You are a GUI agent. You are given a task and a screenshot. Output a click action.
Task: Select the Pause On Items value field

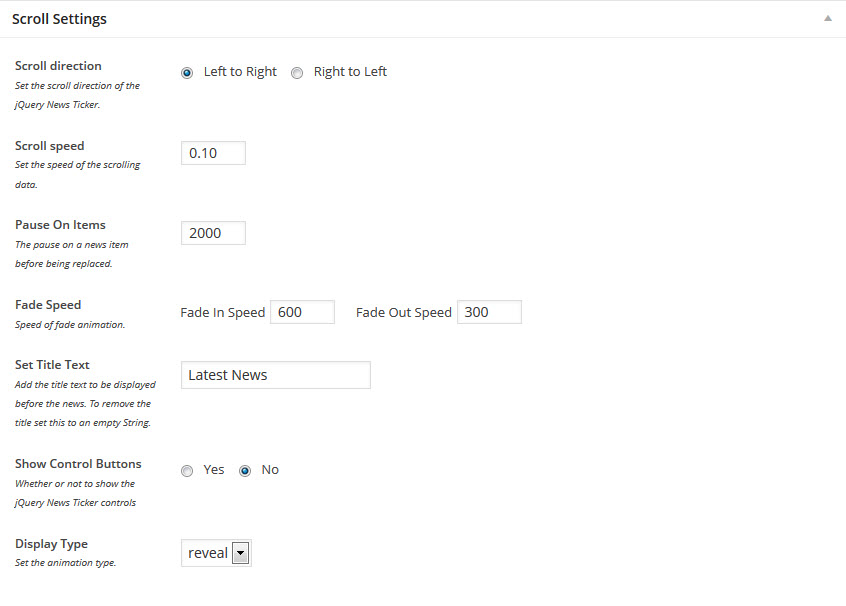tap(212, 232)
